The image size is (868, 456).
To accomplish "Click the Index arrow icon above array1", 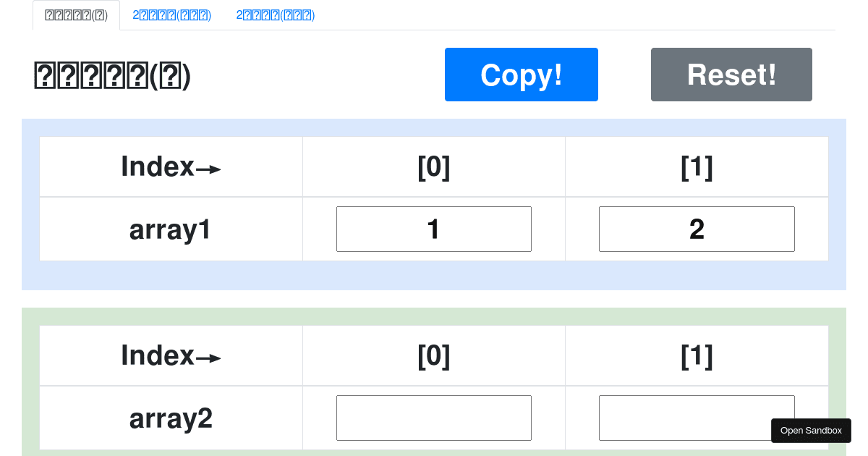I will [x=208, y=170].
